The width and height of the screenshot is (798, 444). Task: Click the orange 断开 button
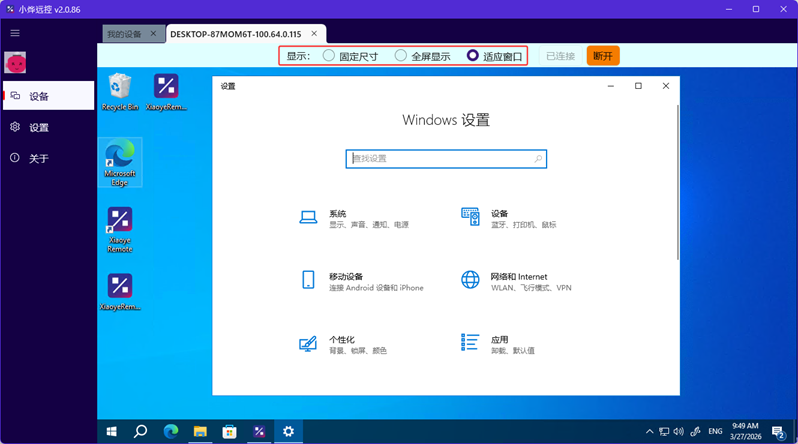(x=603, y=56)
